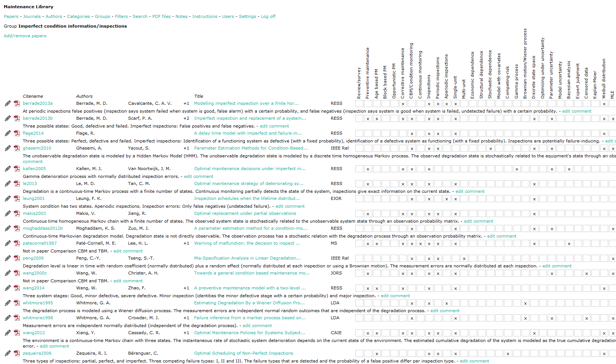Click the pencil icon for zequeira2006
Screen dimensions: 616x364
tap(7, 353)
